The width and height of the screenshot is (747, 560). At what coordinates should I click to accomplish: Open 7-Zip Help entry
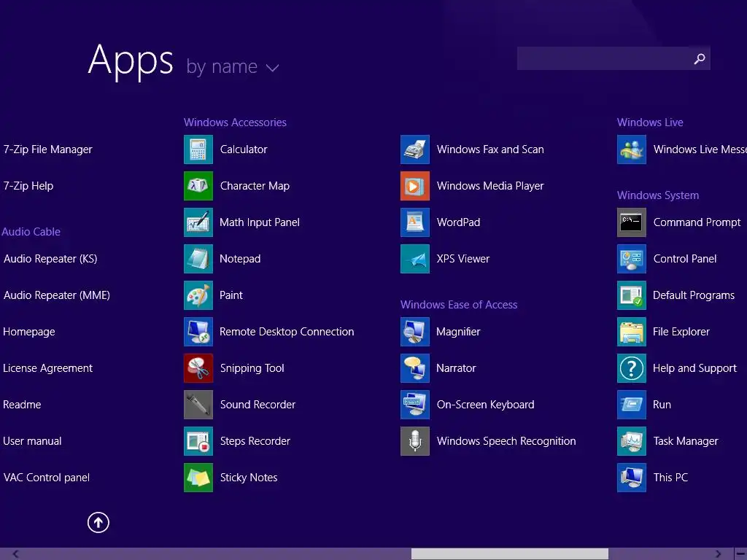pyautogui.click(x=28, y=186)
